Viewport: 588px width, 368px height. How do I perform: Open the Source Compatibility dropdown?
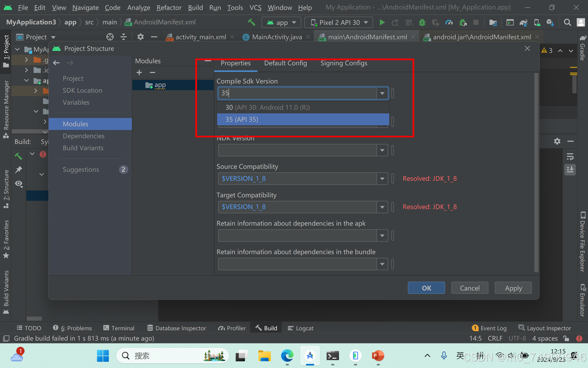382,179
